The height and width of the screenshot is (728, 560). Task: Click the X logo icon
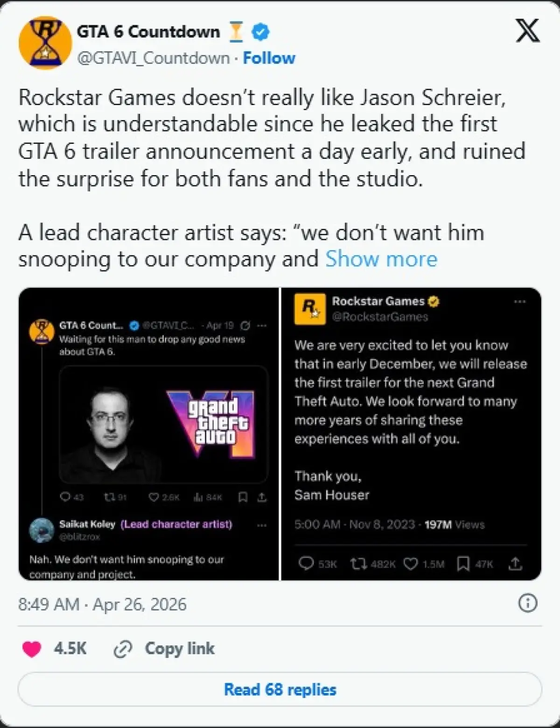pos(528,31)
